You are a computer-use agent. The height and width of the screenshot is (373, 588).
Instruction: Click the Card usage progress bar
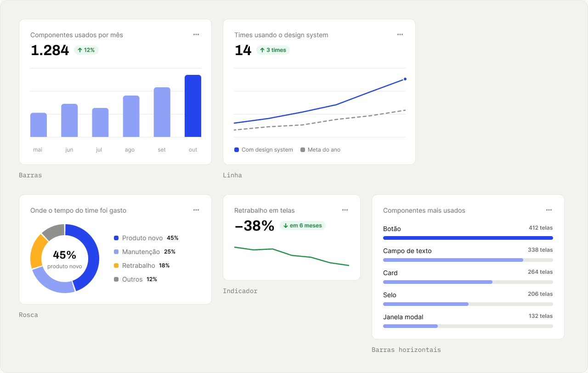click(x=468, y=282)
